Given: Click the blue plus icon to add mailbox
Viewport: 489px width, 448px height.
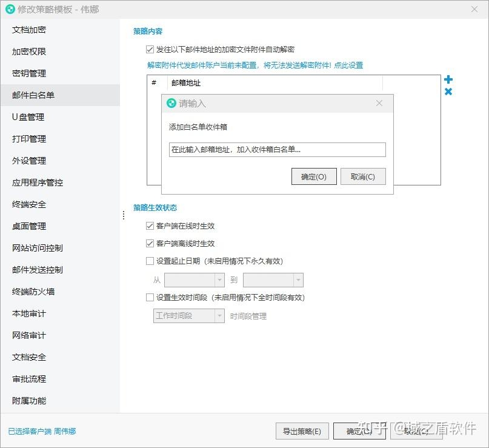Looking at the screenshot, I should 448,79.
